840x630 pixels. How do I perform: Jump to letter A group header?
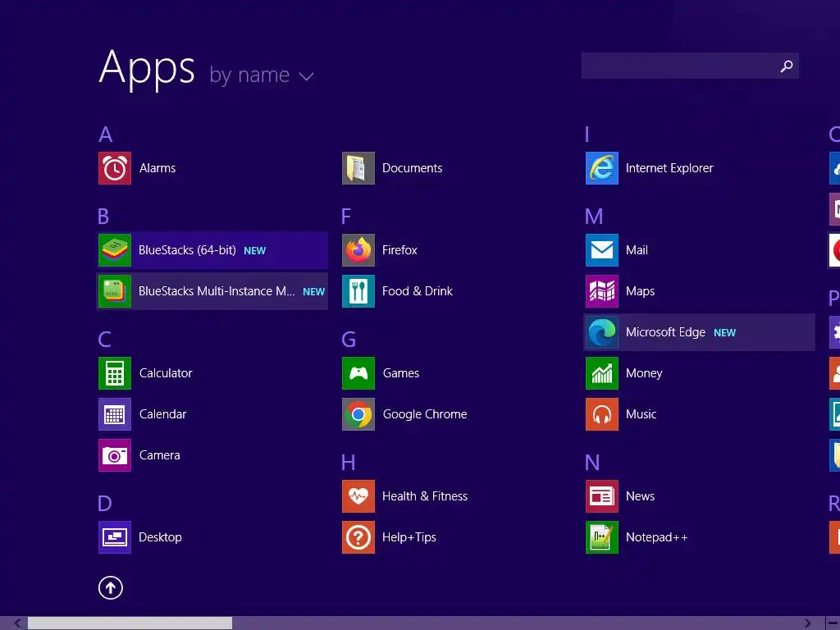106,135
